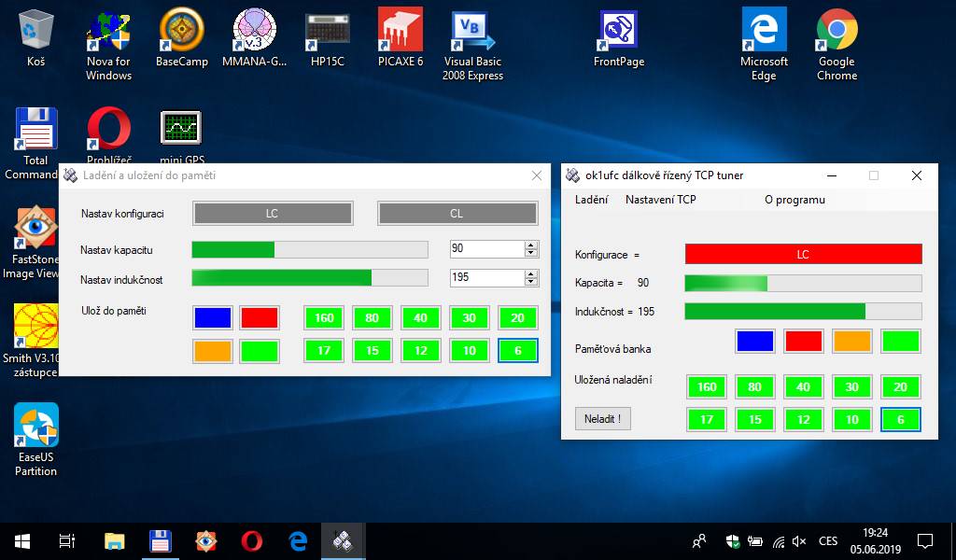Click the 160 band button in Uložená naladění
The image size is (956, 560).
tap(707, 387)
